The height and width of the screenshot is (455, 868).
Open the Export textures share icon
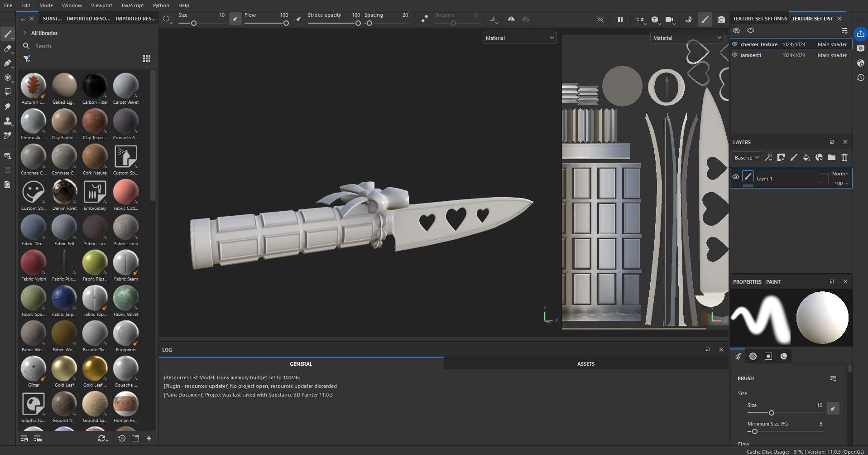click(x=860, y=34)
